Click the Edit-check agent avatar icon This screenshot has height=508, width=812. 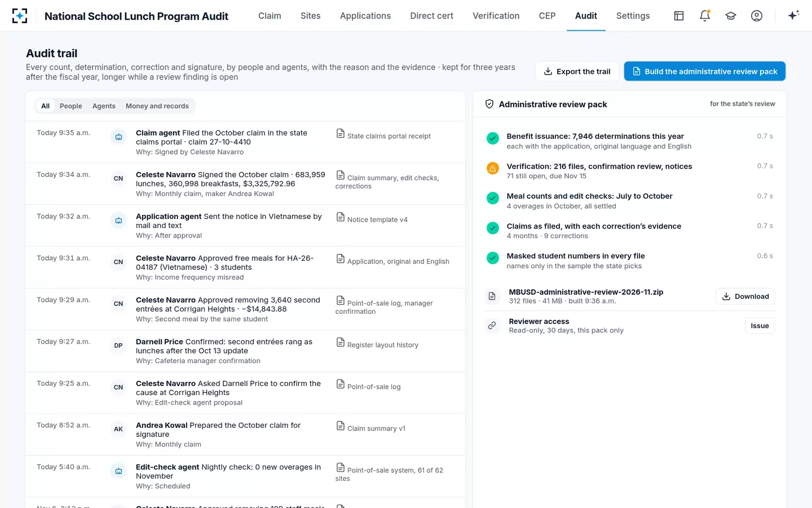tap(118, 471)
